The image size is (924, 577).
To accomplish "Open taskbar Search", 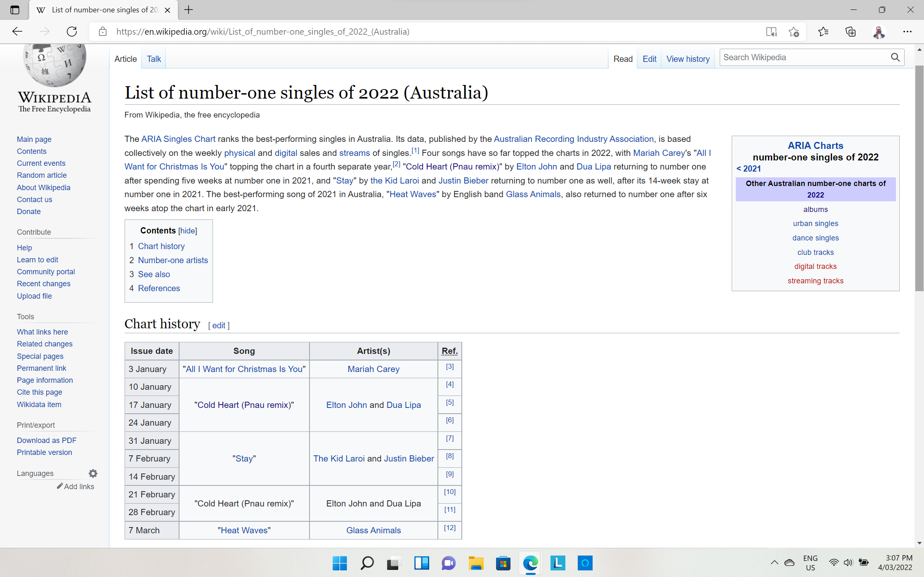I will [x=367, y=563].
